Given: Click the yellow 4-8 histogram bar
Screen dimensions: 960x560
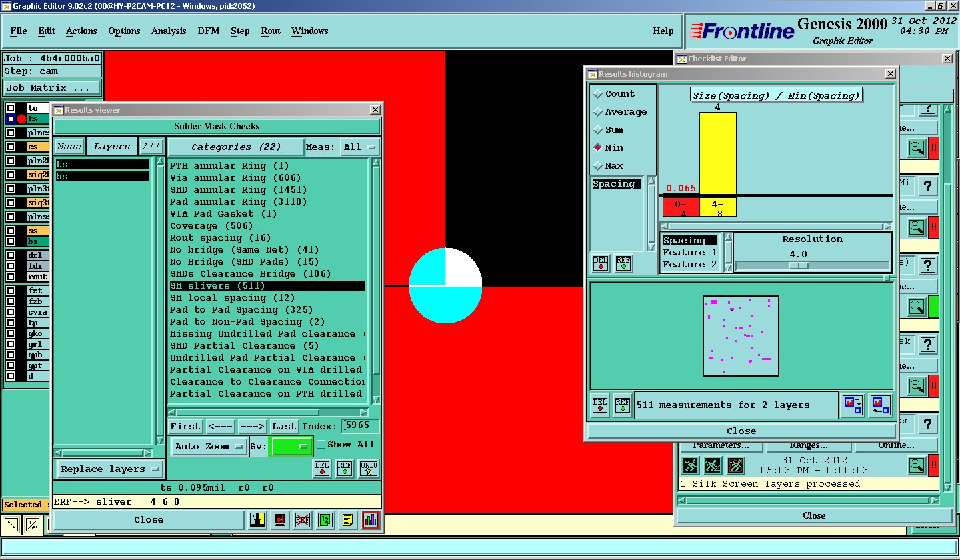Looking at the screenshot, I should 718,153.
